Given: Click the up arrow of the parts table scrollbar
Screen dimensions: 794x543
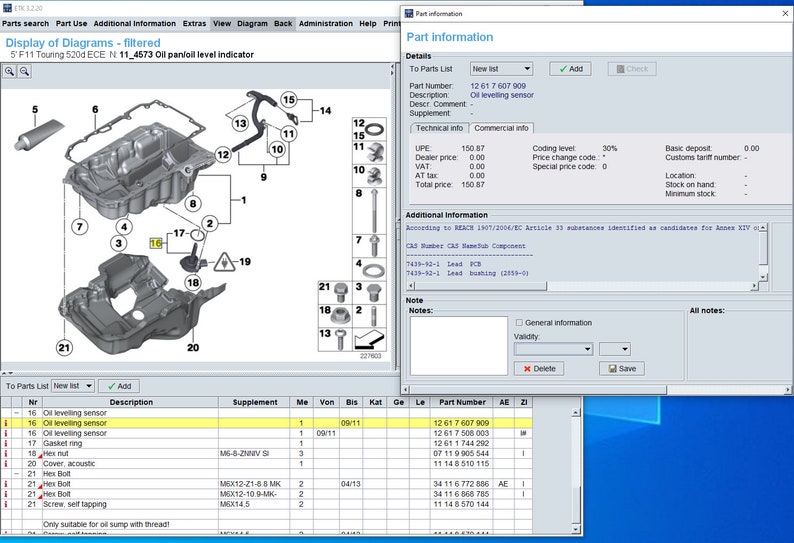Looking at the screenshot, I should coord(575,413).
